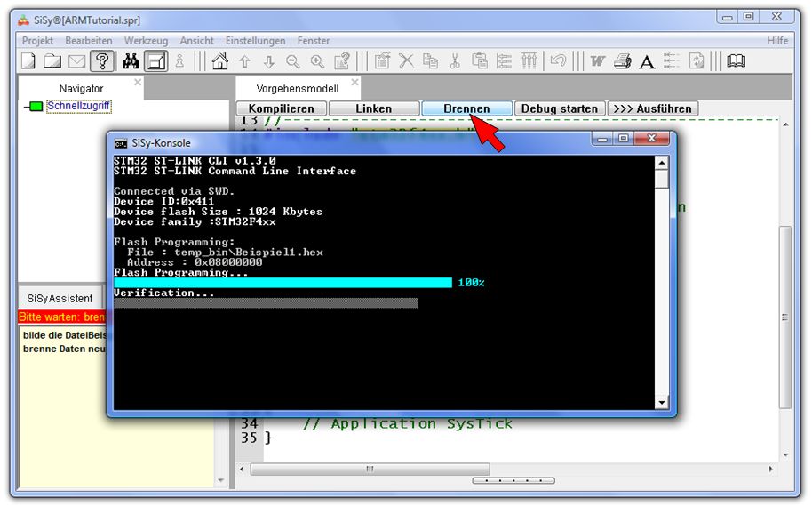This screenshot has width=812, height=506.
Task: Click the home icon in toolbar
Action: [219, 60]
